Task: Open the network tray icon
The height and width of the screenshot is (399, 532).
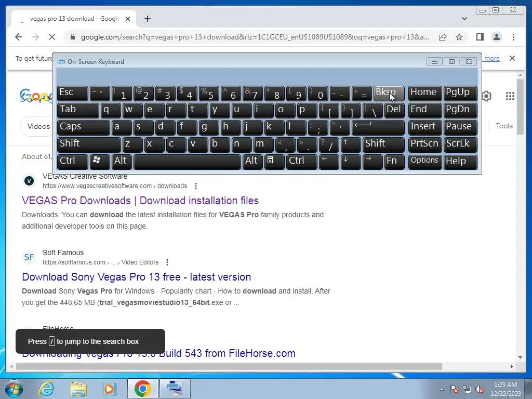Action: pos(467,389)
